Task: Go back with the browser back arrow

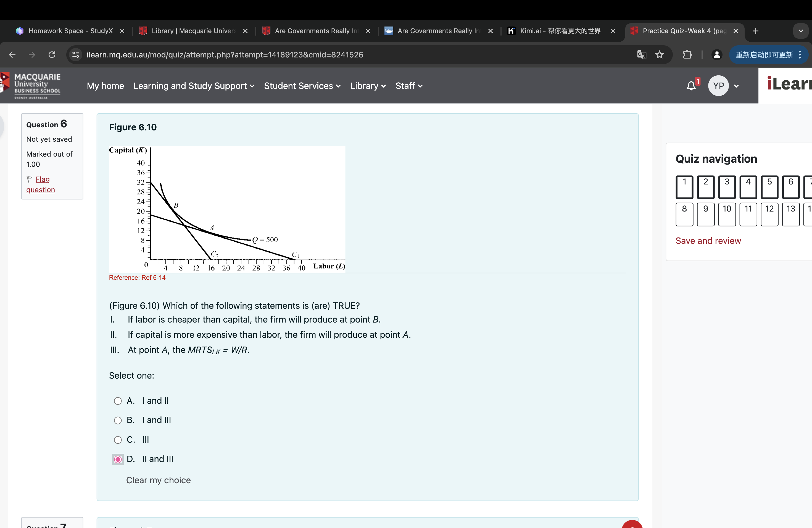Action: pyautogui.click(x=12, y=55)
